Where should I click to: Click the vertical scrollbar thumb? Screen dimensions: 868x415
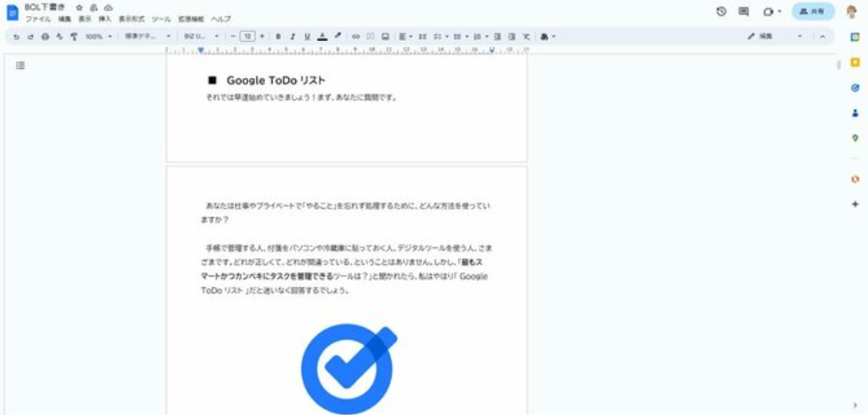pyautogui.click(x=838, y=65)
